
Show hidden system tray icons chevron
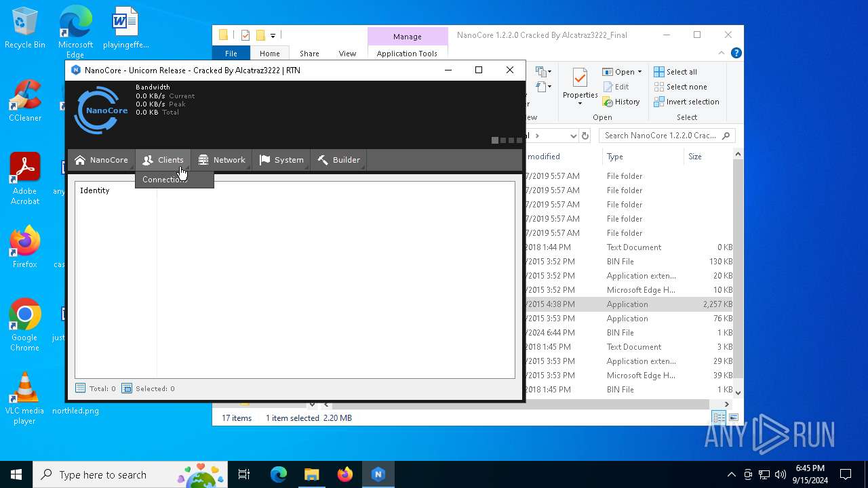tap(732, 474)
